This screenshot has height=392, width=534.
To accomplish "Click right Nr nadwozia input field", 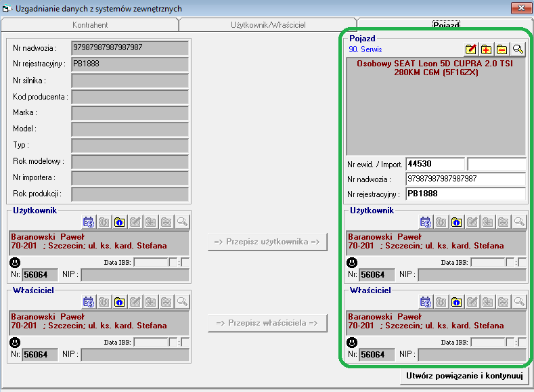I will click(466, 179).
